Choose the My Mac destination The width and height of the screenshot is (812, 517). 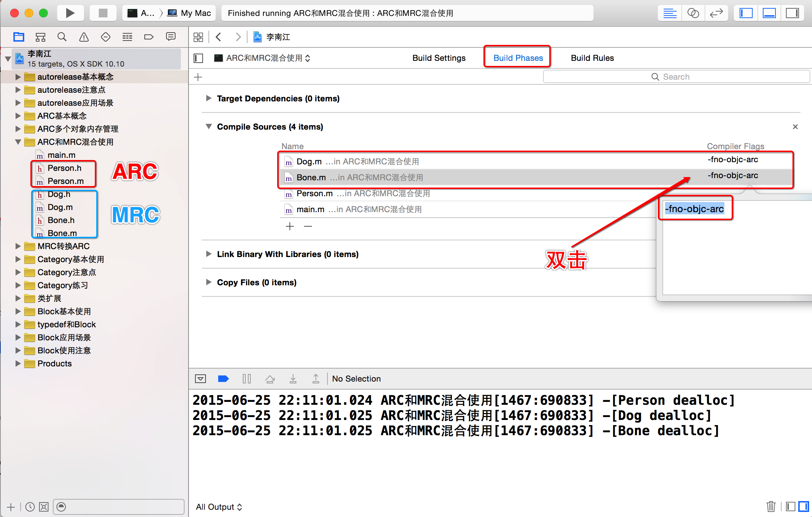189,13
